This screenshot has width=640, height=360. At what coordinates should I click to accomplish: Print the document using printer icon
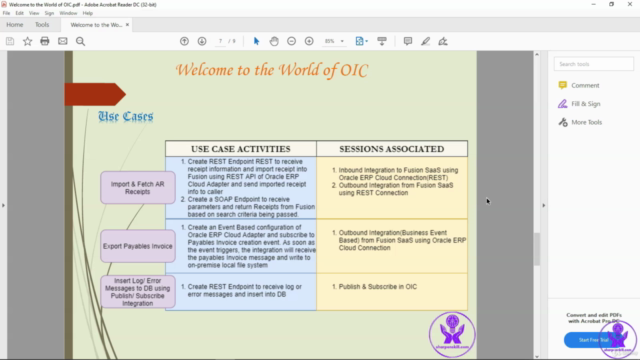(45, 41)
